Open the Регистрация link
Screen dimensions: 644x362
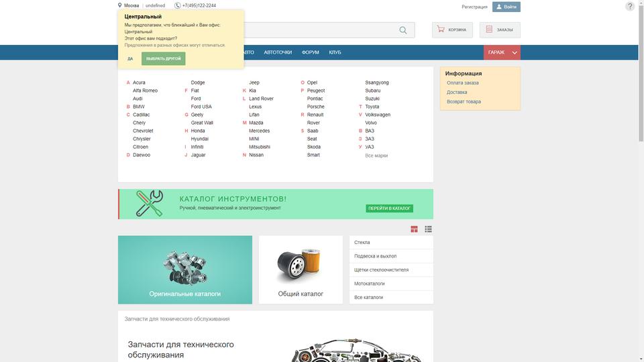(x=474, y=7)
